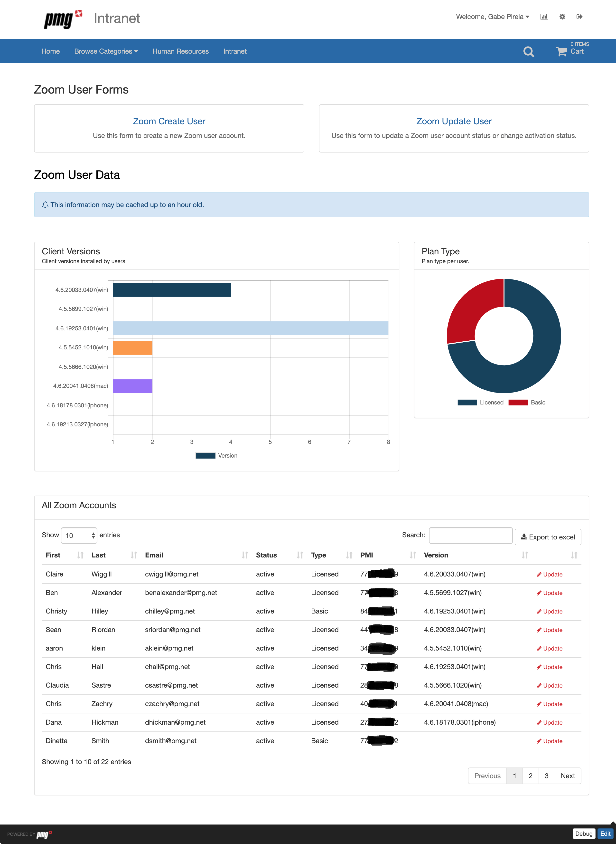The image size is (616, 844).
Task: Open Human Resources menu item
Action: (180, 51)
